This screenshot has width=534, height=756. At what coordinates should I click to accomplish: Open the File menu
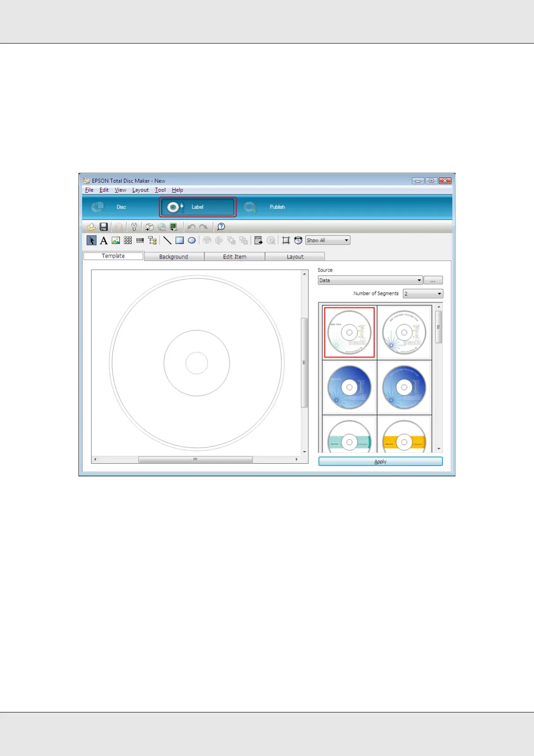(89, 190)
